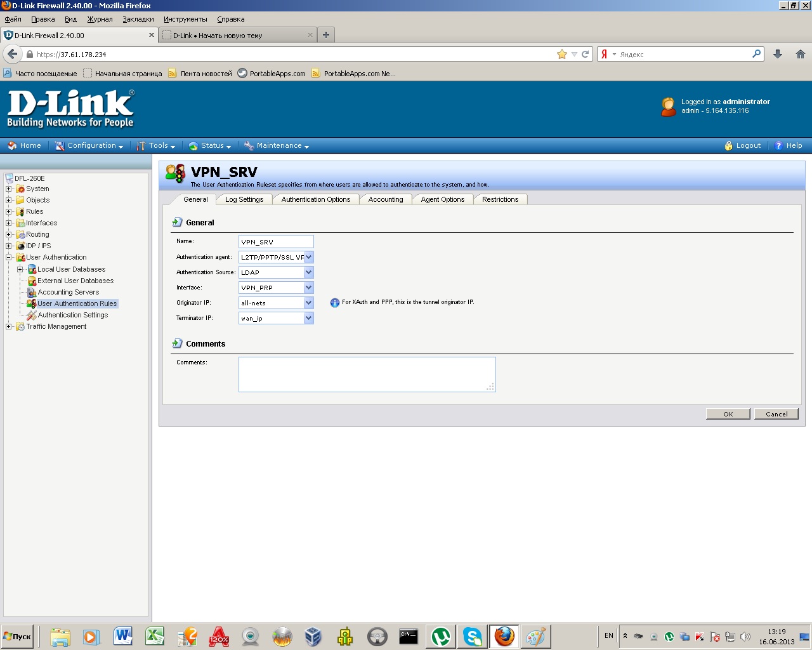This screenshot has height=650, width=812.
Task: Click the D-Link logo banner
Action: [x=70, y=109]
